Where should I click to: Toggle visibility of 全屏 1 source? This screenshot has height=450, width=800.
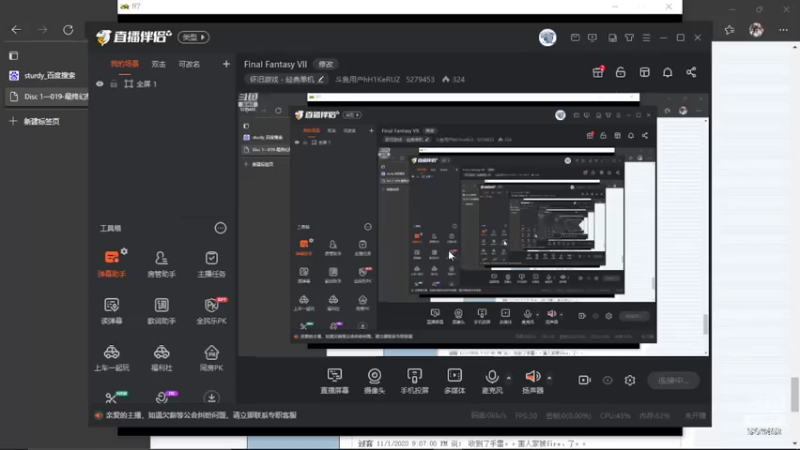coord(99,84)
